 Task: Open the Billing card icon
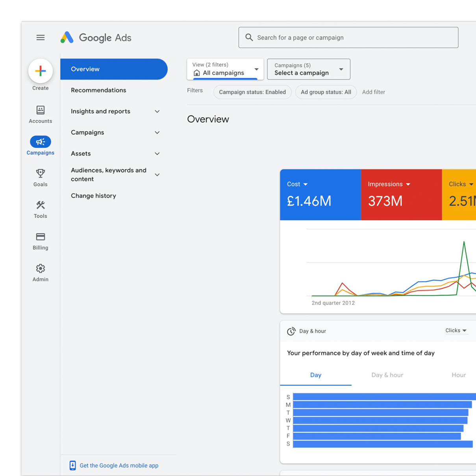(41, 237)
